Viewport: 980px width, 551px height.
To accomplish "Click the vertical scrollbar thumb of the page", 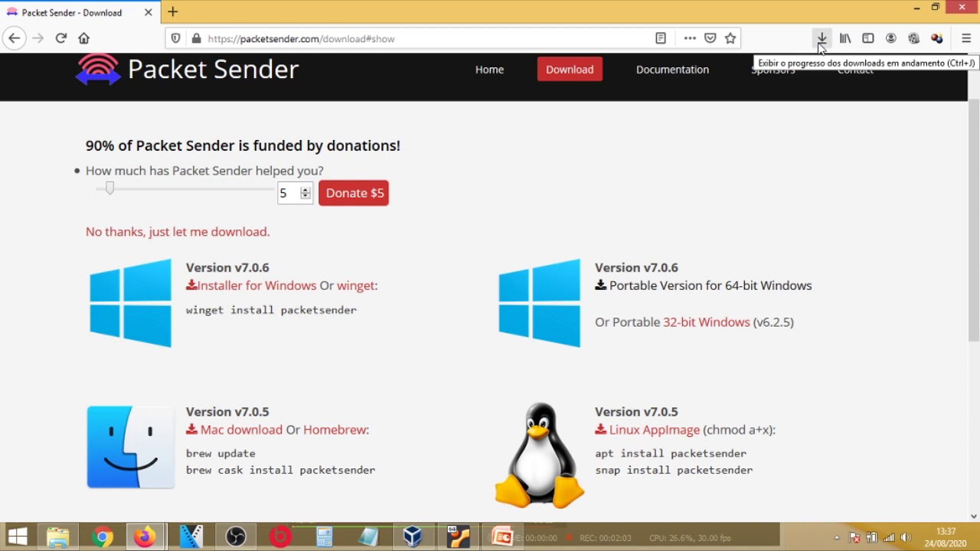I will [x=974, y=220].
